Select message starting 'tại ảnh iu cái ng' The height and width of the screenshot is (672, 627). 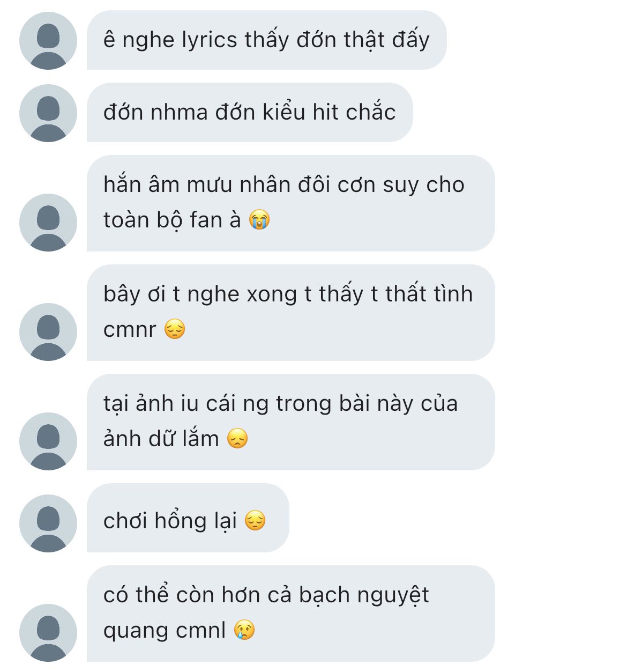click(290, 422)
